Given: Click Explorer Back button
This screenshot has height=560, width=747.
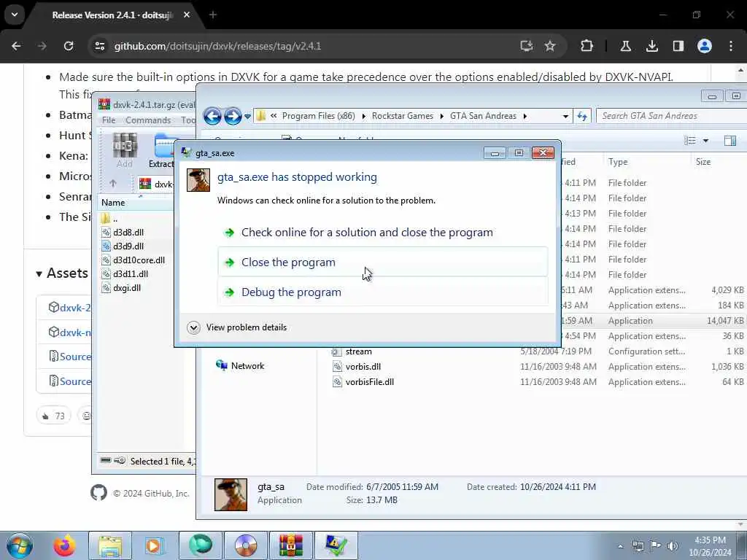Looking at the screenshot, I should [212, 116].
